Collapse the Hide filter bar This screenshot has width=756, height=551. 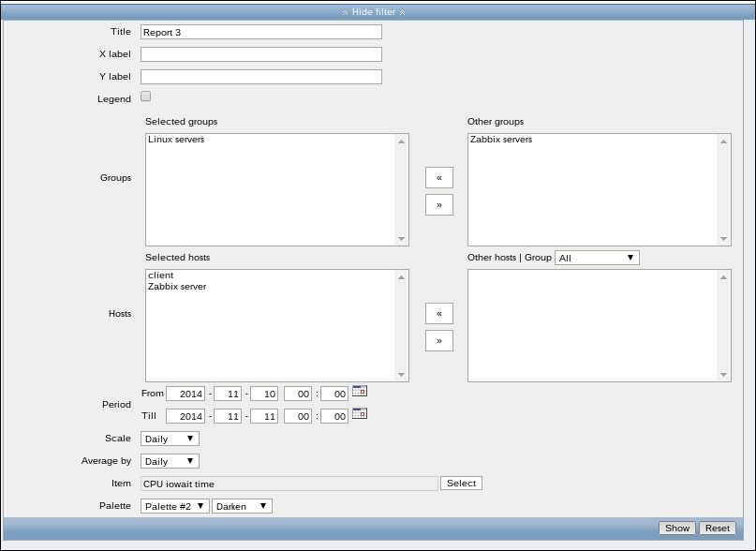point(374,12)
